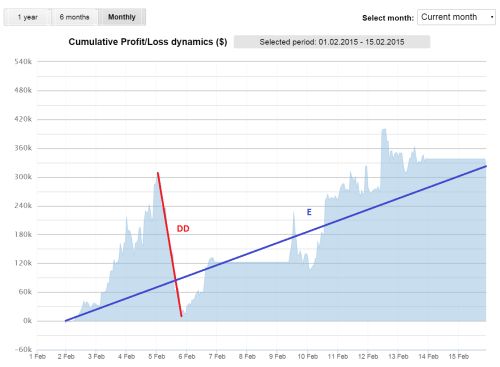
Task: Click the dropdown arrow beside Current month
Action: pyautogui.click(x=492, y=17)
